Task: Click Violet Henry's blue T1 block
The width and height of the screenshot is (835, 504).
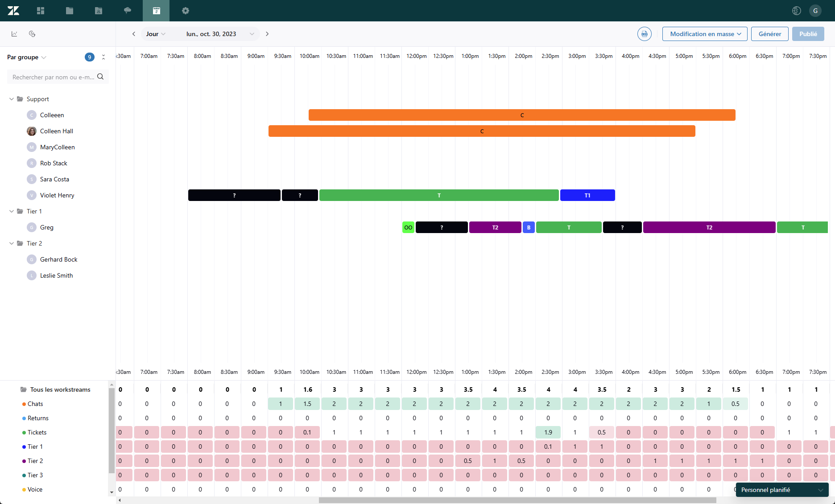Action: (x=587, y=195)
